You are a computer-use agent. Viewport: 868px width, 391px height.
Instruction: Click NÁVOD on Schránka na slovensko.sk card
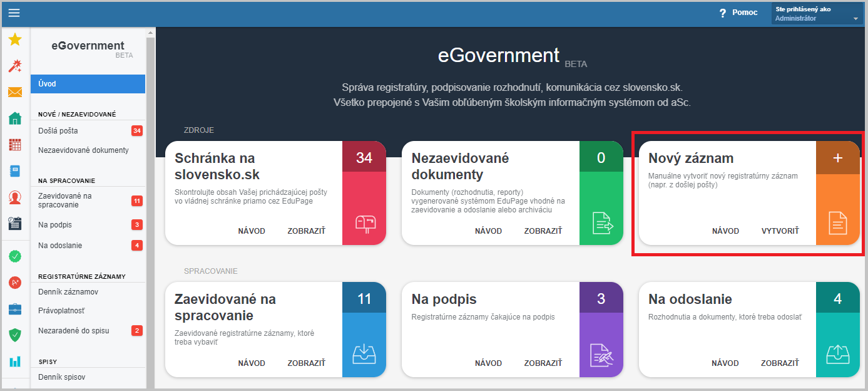pyautogui.click(x=252, y=231)
